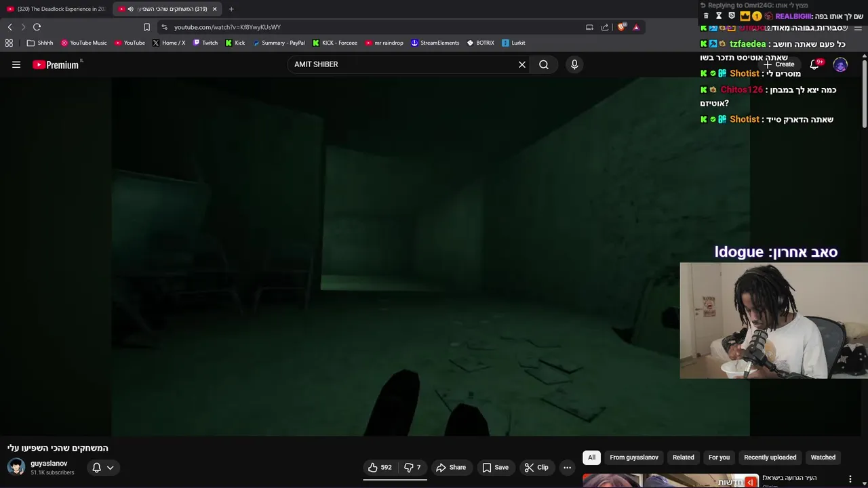The width and height of the screenshot is (868, 488).
Task: Like the video (592 likes)
Action: pos(380,467)
